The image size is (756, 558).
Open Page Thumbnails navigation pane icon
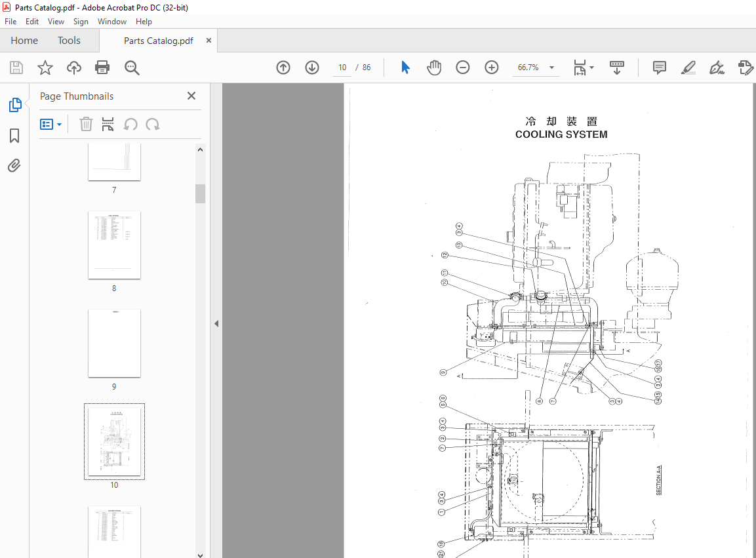[x=15, y=105]
